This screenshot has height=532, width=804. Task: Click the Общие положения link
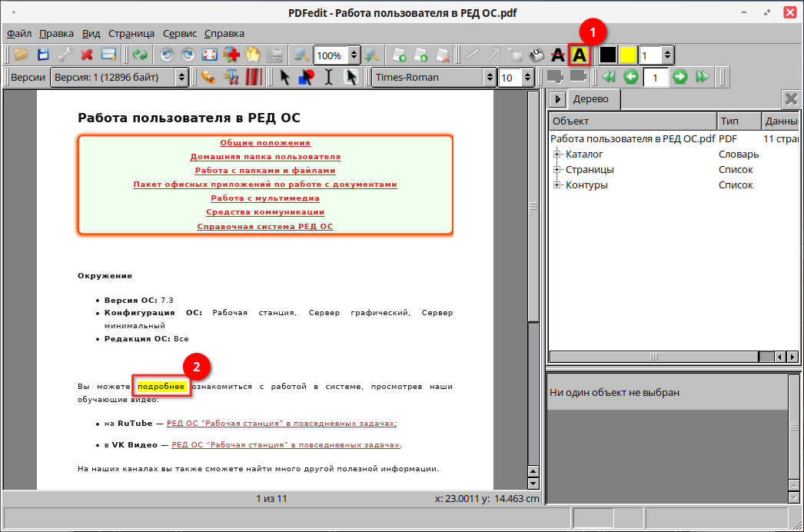click(x=264, y=143)
